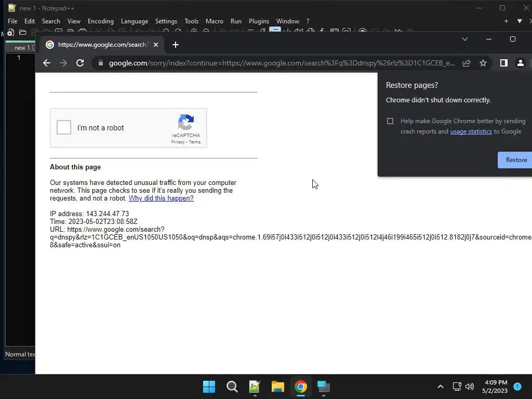Open the File menu in Notepad++
This screenshot has width=532, height=399.
(12, 21)
